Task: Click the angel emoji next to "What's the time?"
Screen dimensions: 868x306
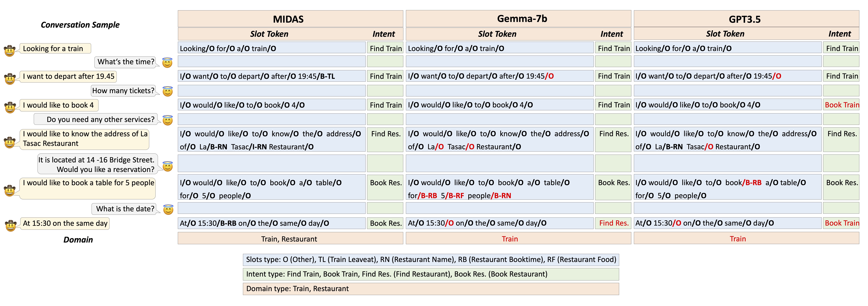Action: (167, 63)
